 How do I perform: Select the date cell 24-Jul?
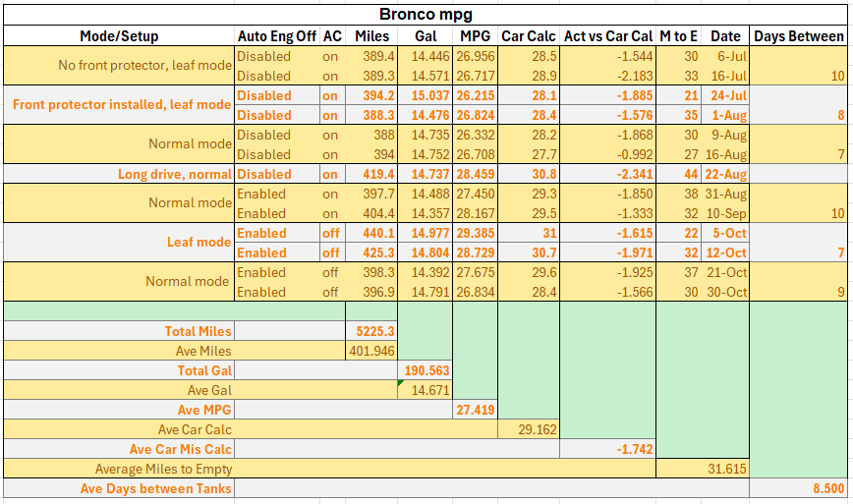pos(725,95)
